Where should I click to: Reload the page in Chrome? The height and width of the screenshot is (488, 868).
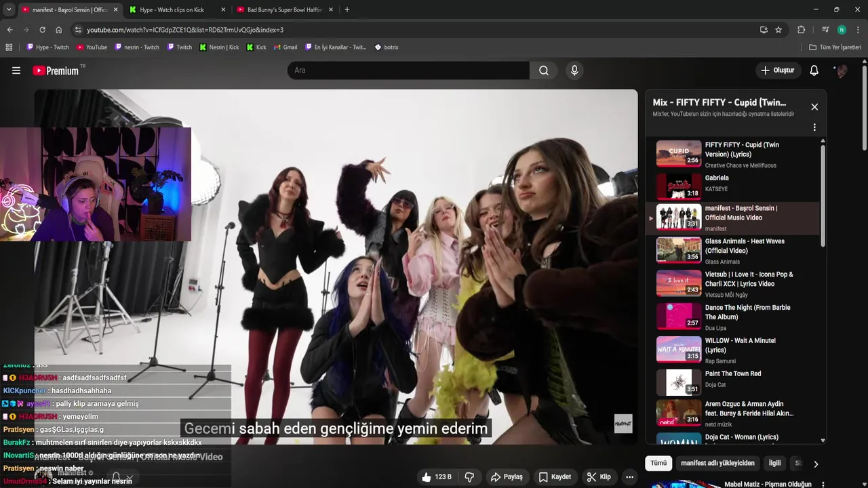coord(42,30)
